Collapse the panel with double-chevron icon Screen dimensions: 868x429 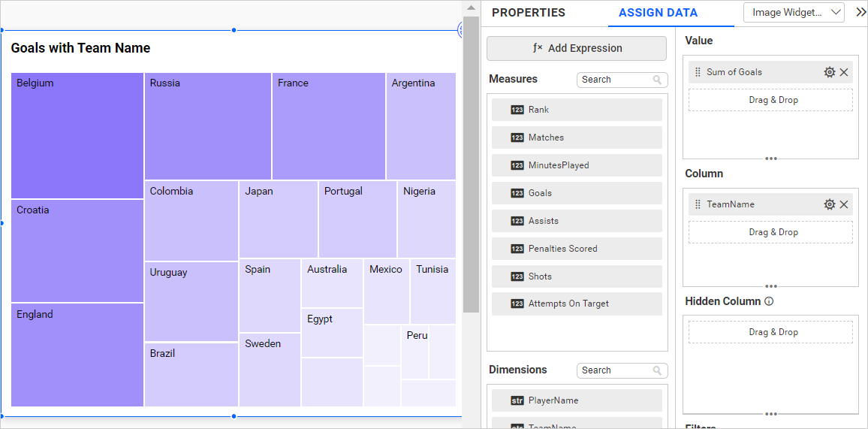860,12
